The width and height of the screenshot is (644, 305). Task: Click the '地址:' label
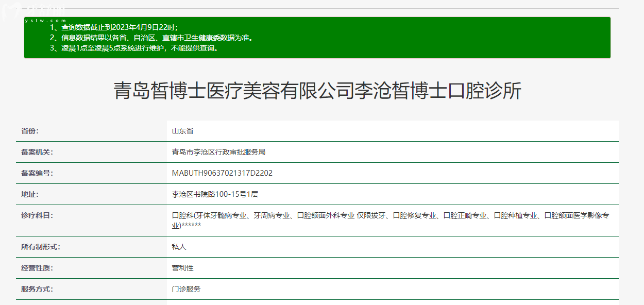(x=30, y=194)
